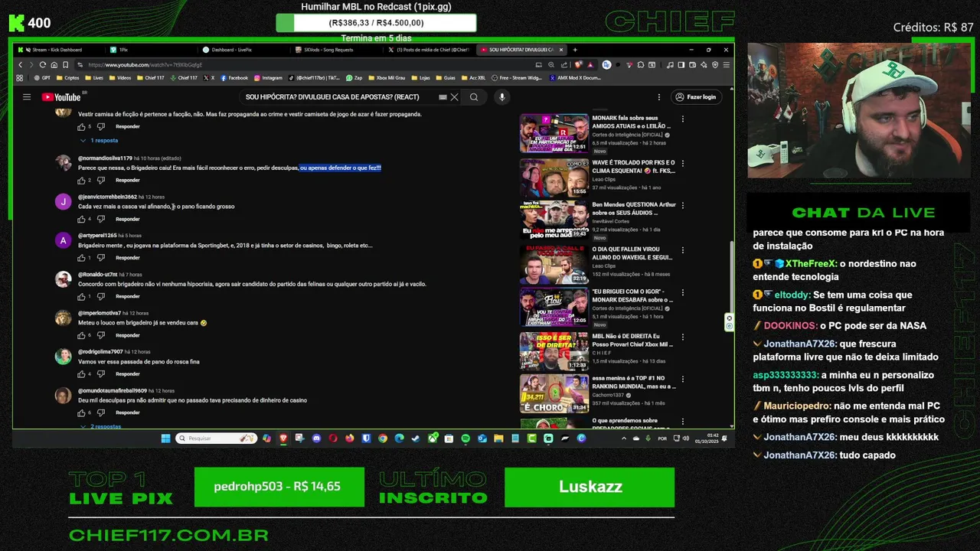Open options menu for MONARK fala sobre video
The image size is (980, 551).
tap(682, 119)
